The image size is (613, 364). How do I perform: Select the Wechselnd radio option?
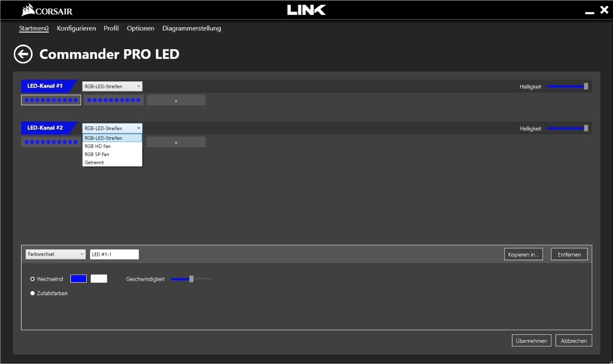tap(33, 279)
